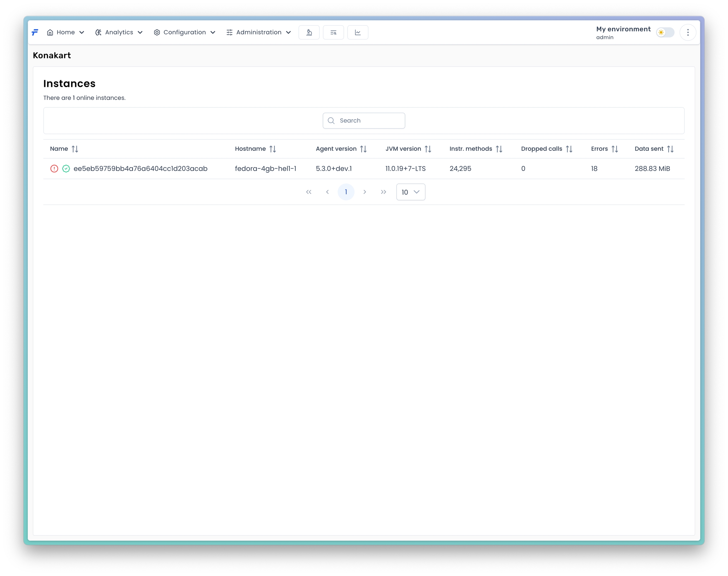Viewport: 728px width, 576px height.
Task: Click the magnifier icon in search box
Action: point(331,121)
